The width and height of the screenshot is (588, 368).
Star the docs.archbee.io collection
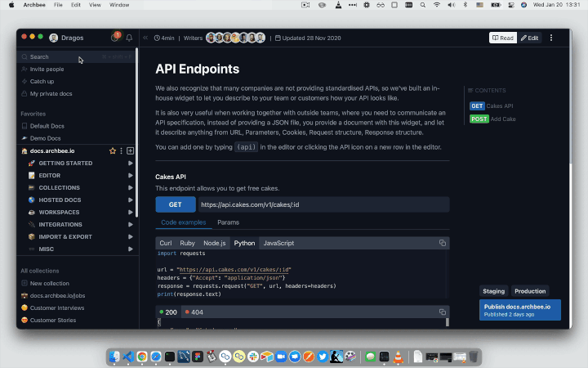click(x=113, y=151)
